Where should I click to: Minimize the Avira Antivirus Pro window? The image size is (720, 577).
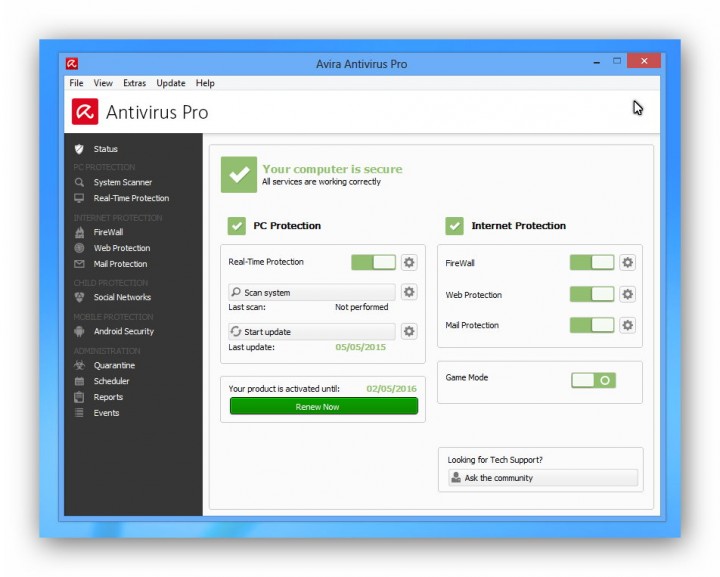pos(596,62)
